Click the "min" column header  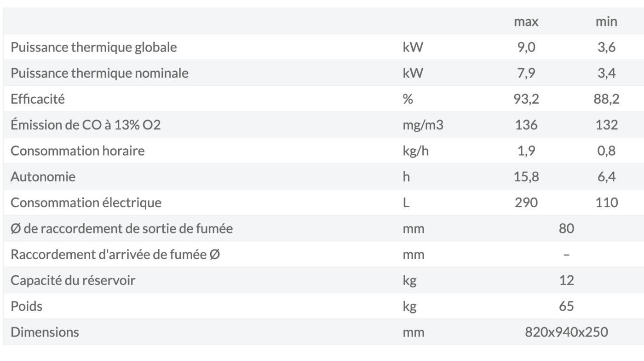pyautogui.click(x=606, y=22)
